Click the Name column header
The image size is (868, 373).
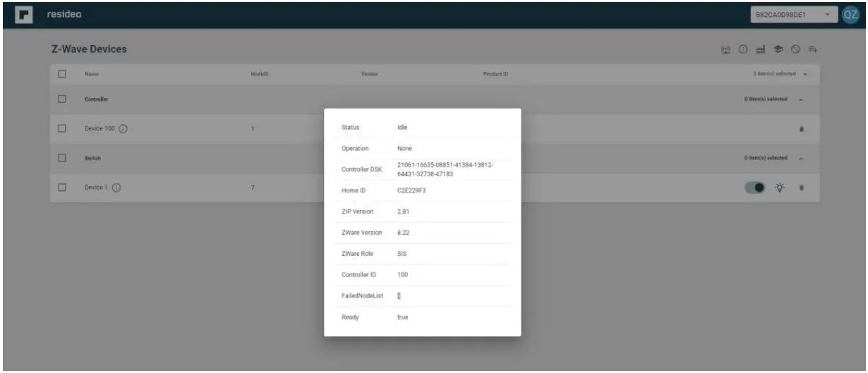coord(90,73)
